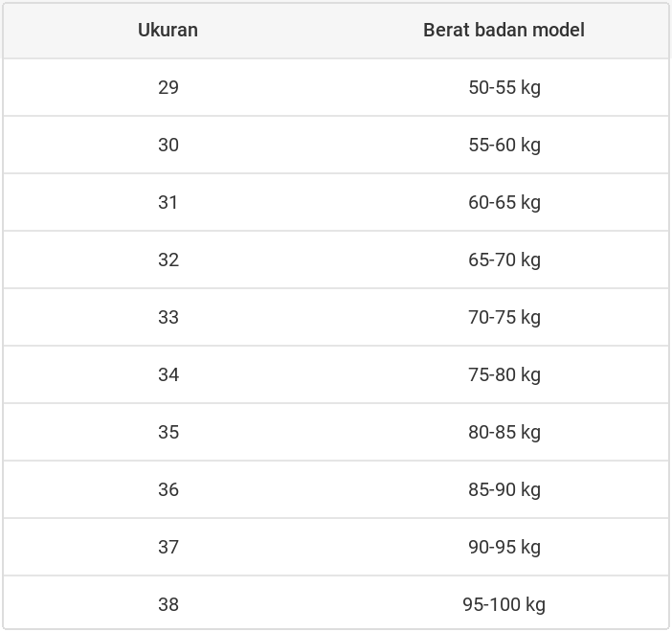672x632 pixels.
Task: Click the Ukuran column header
Action: coord(168,30)
